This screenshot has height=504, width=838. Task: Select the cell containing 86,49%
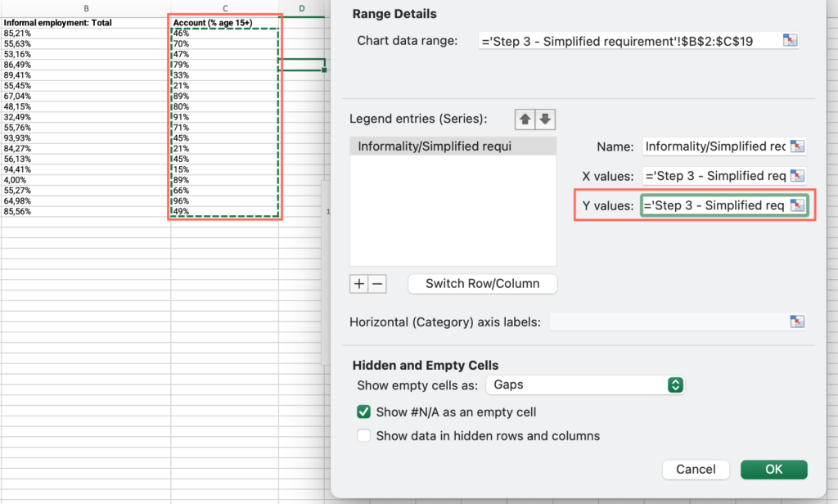click(x=86, y=65)
